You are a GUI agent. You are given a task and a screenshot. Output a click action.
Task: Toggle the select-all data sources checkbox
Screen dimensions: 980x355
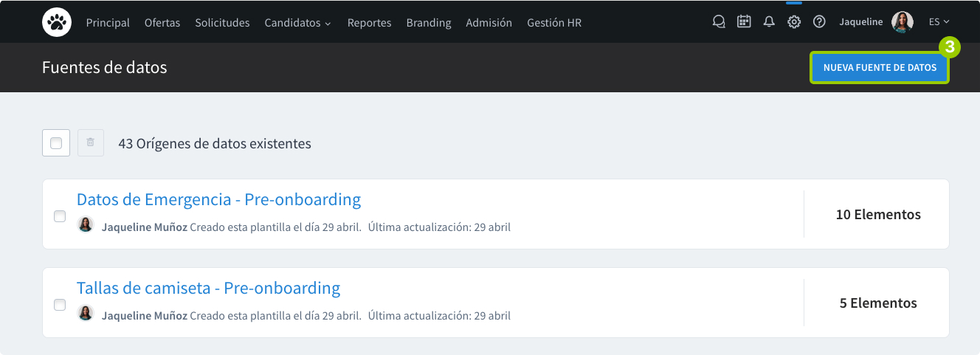(x=56, y=143)
